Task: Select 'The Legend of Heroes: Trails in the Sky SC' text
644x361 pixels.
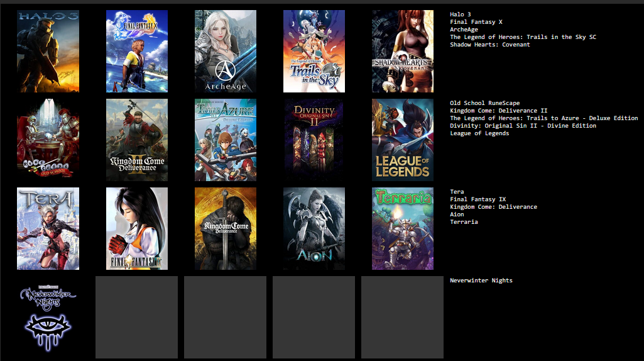Action: [523, 37]
